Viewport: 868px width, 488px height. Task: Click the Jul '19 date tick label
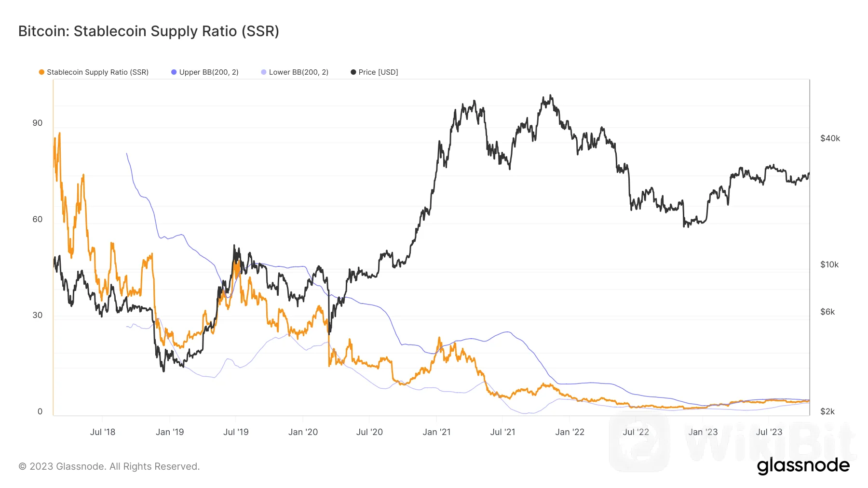(x=236, y=432)
